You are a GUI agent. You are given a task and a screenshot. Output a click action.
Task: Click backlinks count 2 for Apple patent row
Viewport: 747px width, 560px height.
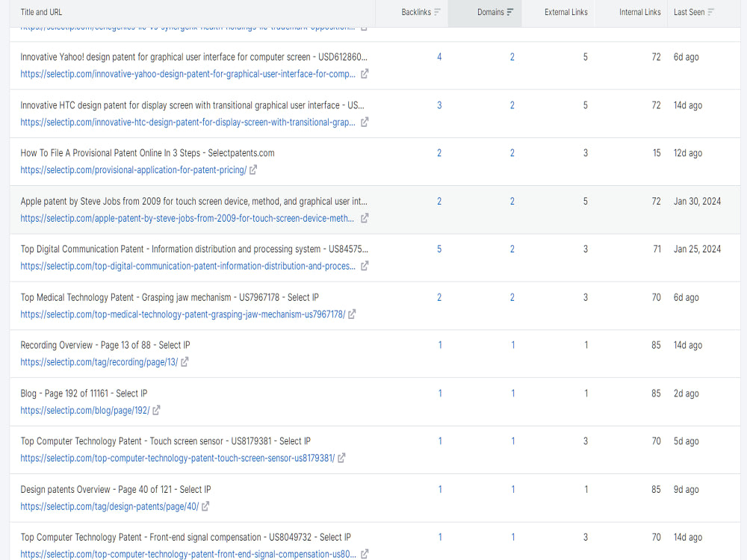coord(439,202)
